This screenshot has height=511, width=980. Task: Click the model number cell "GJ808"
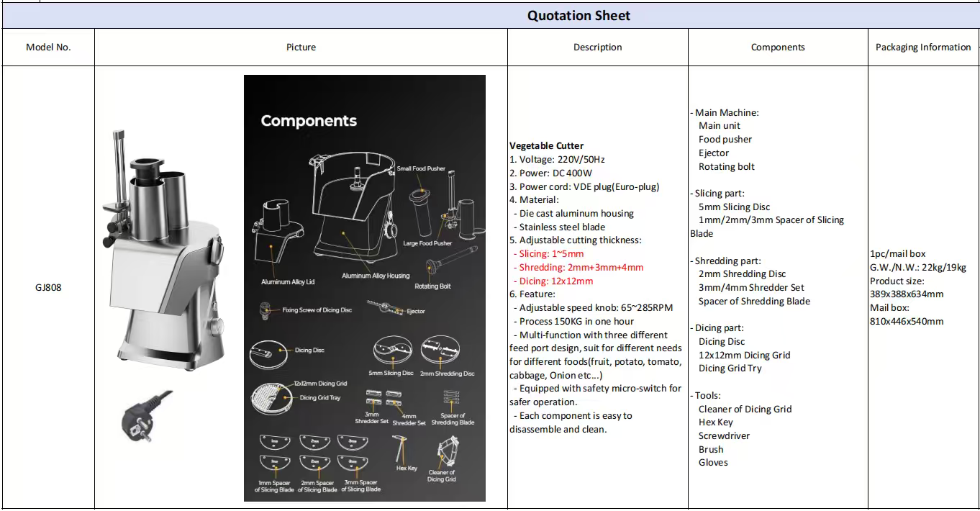[x=48, y=288]
